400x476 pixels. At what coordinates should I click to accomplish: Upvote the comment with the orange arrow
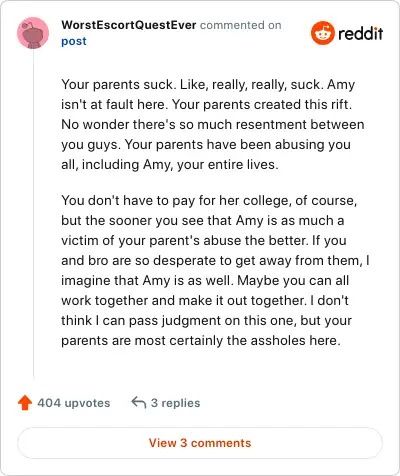tap(25, 403)
